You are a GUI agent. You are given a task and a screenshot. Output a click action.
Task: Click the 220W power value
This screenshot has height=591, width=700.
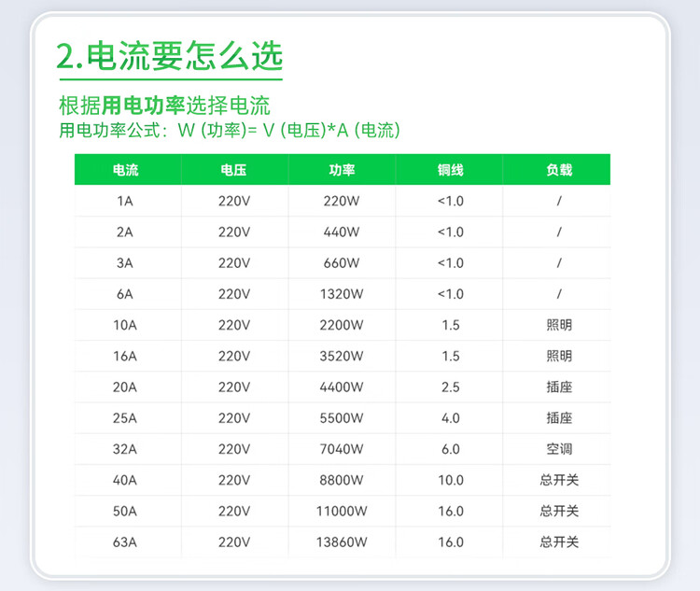click(x=342, y=201)
